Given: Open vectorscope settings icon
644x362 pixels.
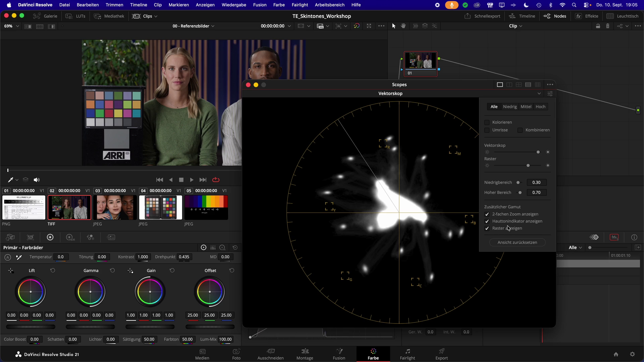Looking at the screenshot, I should 550,94.
